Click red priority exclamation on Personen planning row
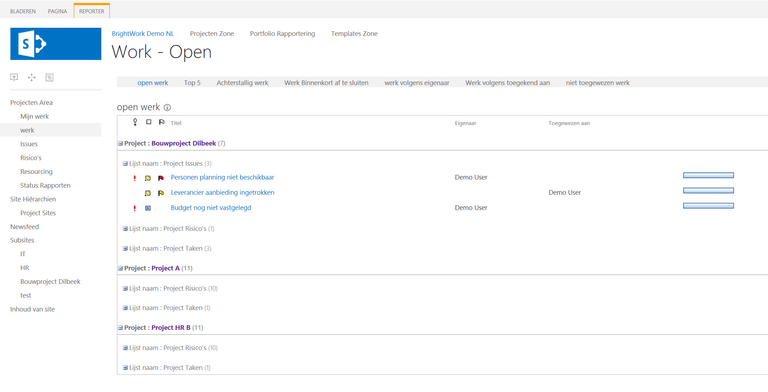The width and height of the screenshot is (768, 392). 135,178
